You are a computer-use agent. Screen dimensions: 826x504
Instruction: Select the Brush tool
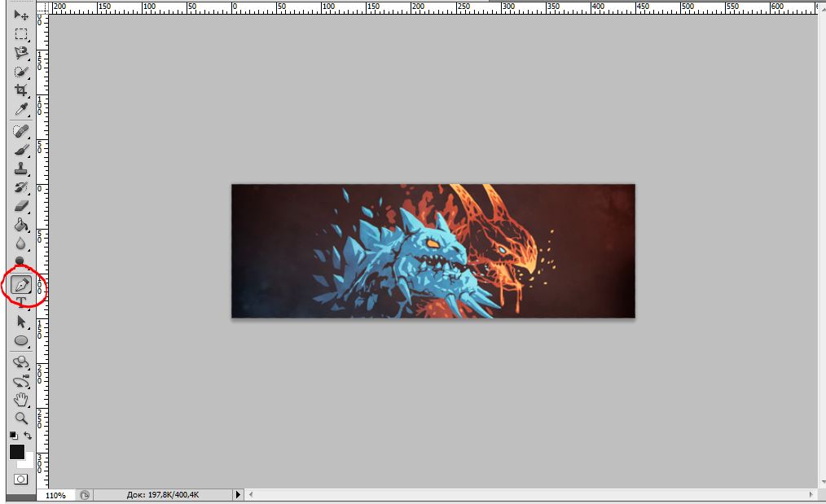pos(21,150)
